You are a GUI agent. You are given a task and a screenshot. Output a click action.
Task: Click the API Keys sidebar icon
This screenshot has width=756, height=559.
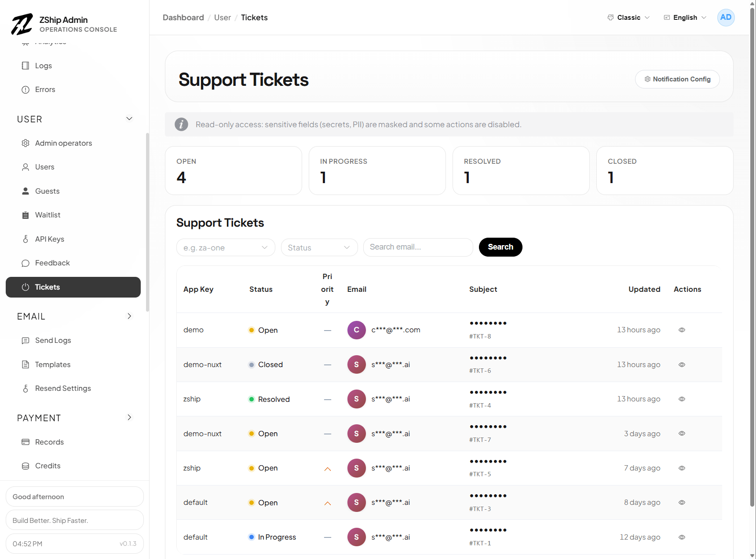[x=26, y=239]
